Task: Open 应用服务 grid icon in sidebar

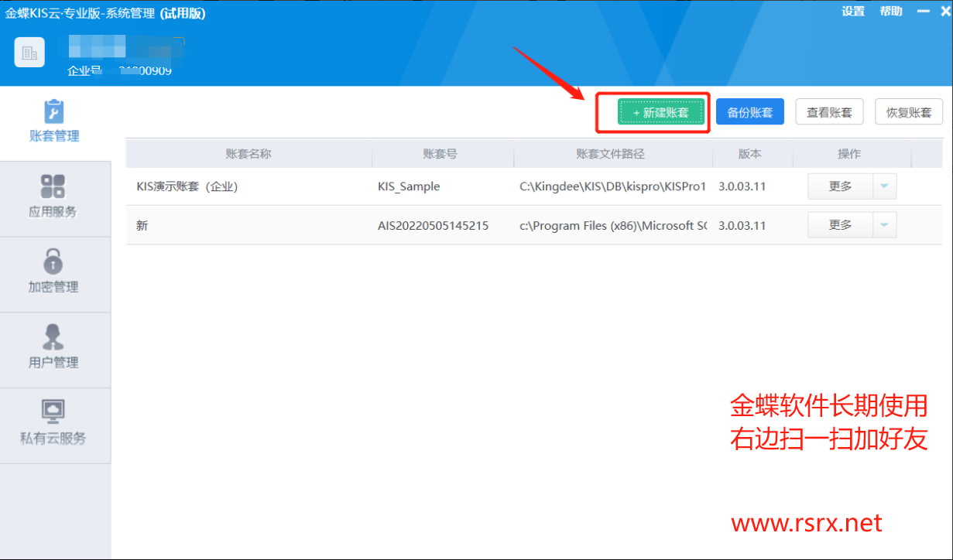Action: pos(53,186)
